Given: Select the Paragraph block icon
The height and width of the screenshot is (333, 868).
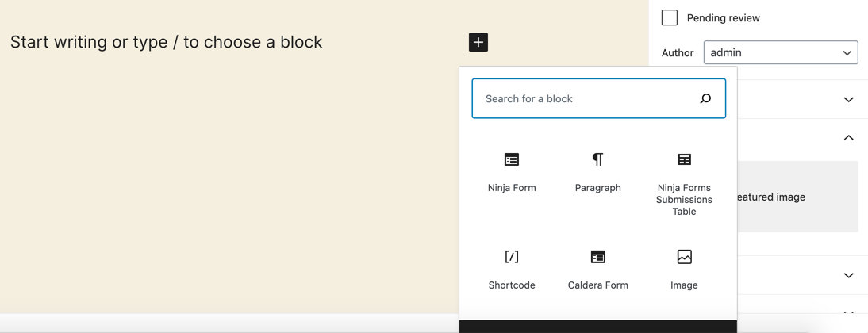Looking at the screenshot, I should 597,160.
